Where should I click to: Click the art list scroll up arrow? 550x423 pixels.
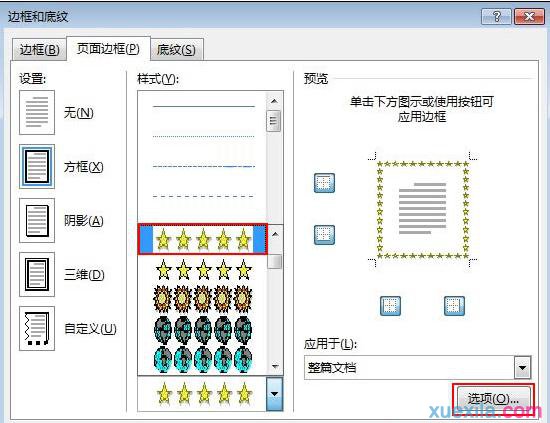[276, 234]
